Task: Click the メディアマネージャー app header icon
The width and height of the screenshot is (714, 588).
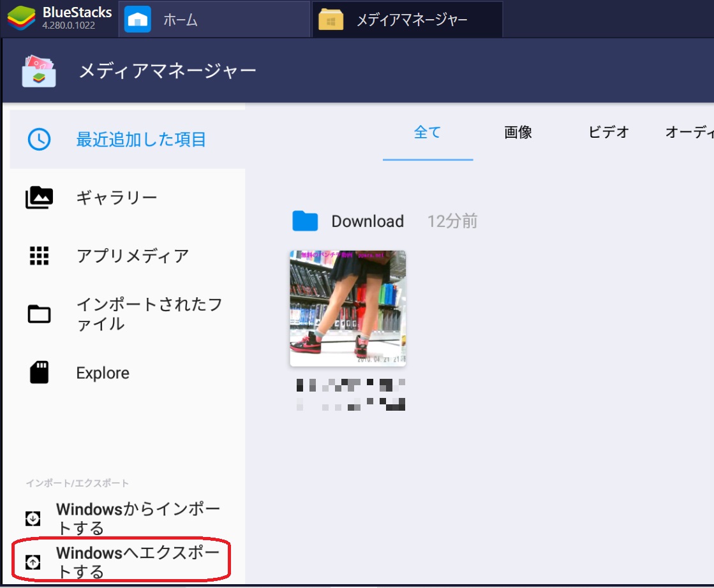Action: tap(38, 71)
